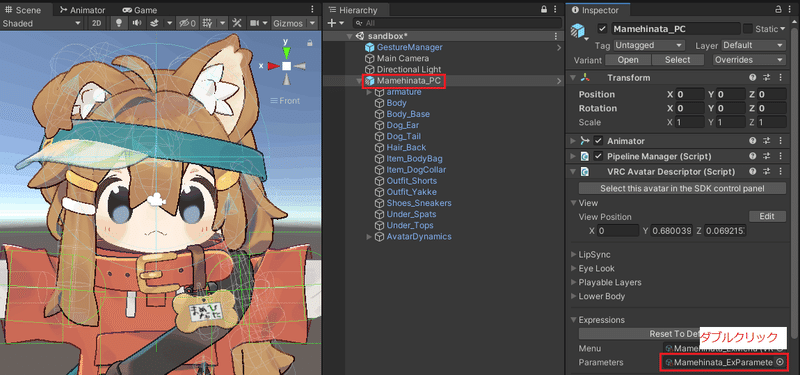Toggle the Static checkbox
800x375 pixels.
point(747,29)
